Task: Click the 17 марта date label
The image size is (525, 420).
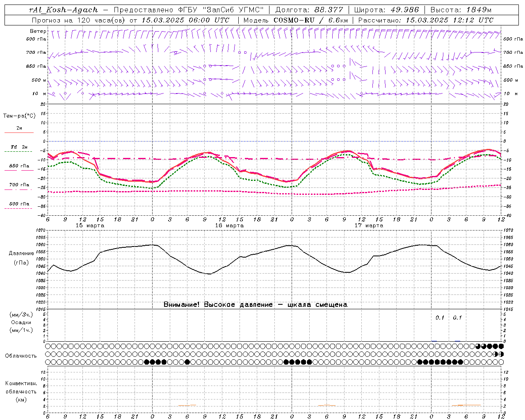Action: point(369,226)
